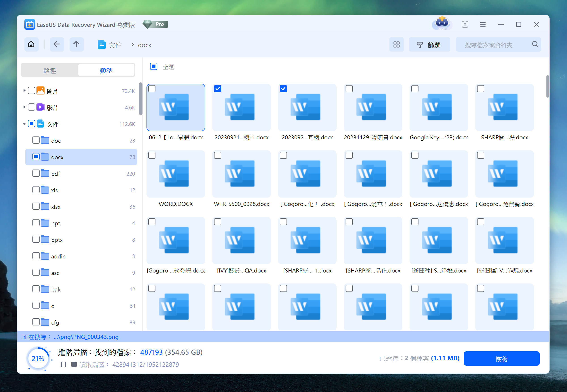The height and width of the screenshot is (392, 567).
Task: Go to the home screen icon
Action: point(31,44)
